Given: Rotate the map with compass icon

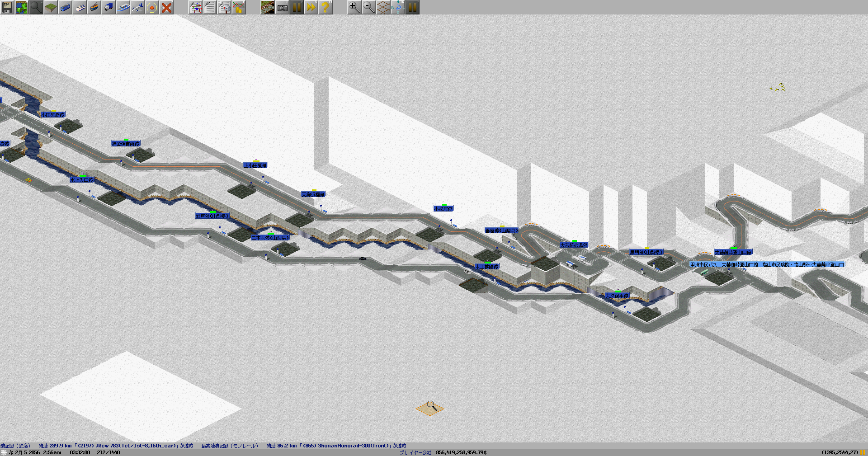Looking at the screenshot, I should 398,7.
